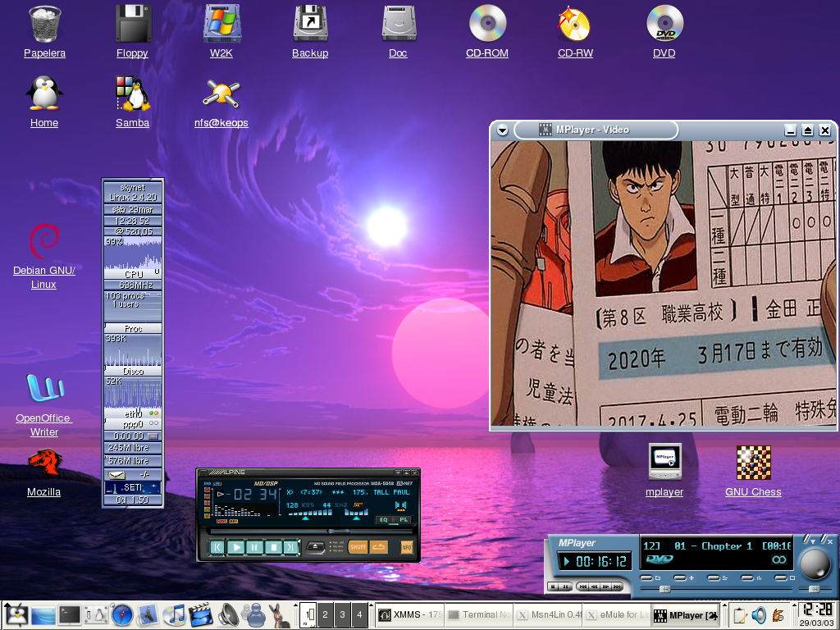Open the MPlayer Video window menu arrow
This screenshot has width=840, height=630.
502,130
